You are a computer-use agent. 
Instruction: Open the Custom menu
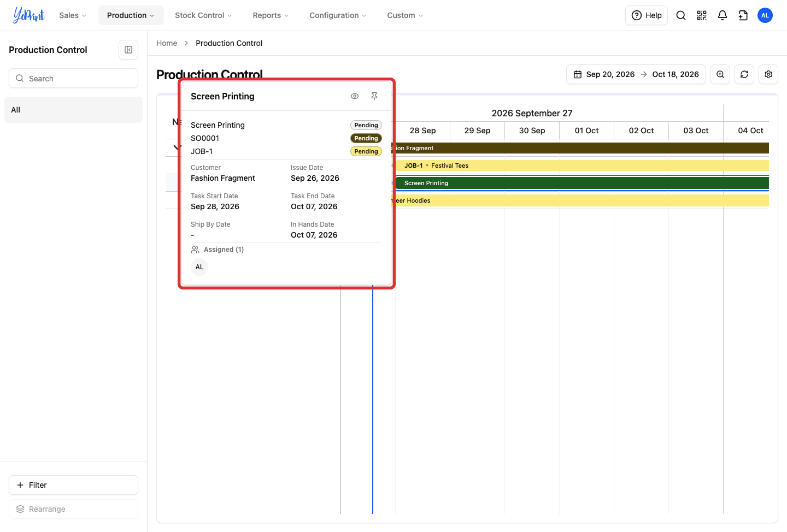point(405,15)
